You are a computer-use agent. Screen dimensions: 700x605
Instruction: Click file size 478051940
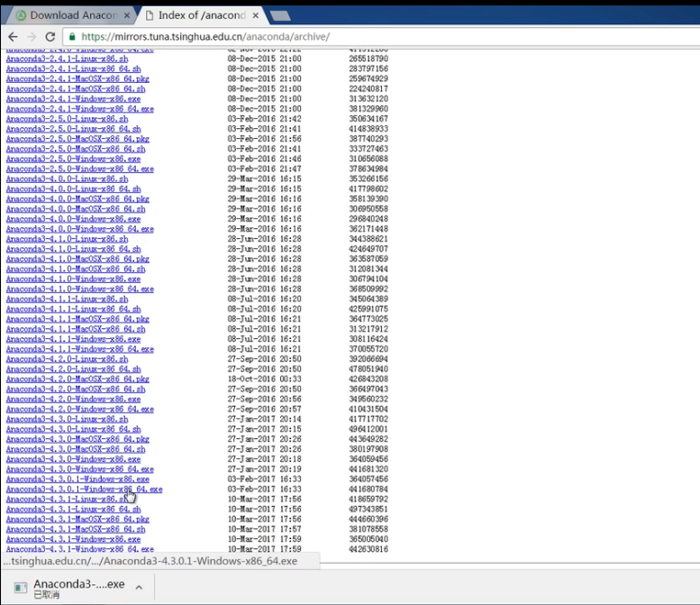click(368, 369)
